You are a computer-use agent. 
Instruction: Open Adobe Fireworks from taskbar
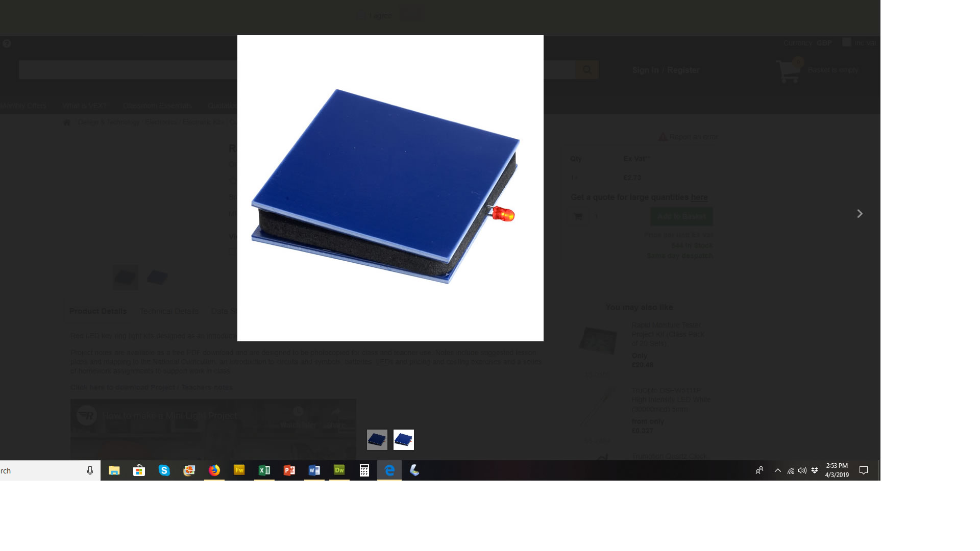point(239,470)
